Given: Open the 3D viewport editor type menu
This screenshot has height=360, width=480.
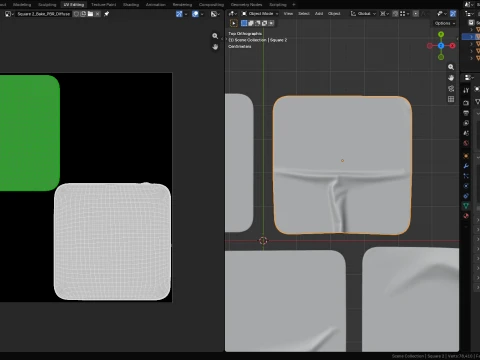Looking at the screenshot, I should click(x=233, y=14).
